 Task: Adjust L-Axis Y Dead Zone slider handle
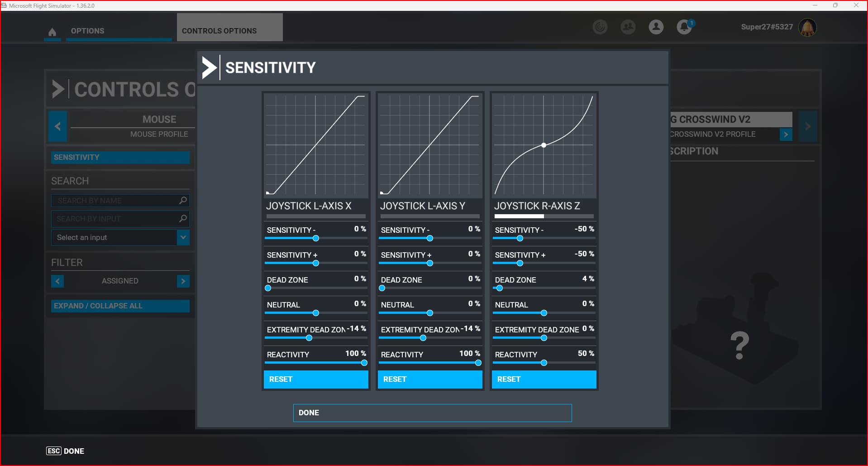[x=382, y=288]
